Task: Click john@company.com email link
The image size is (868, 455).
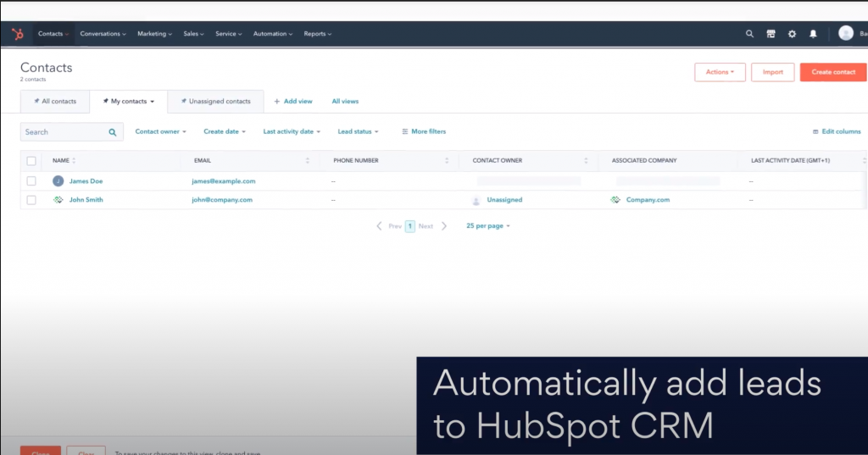Action: (222, 200)
